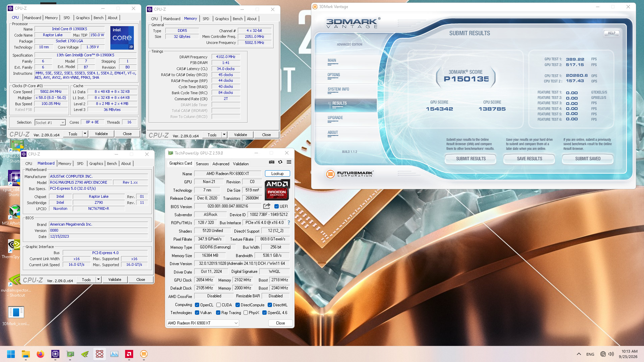Click the GPU-Z refresh icon
Viewport: 644px width, 362px height.
point(280,162)
